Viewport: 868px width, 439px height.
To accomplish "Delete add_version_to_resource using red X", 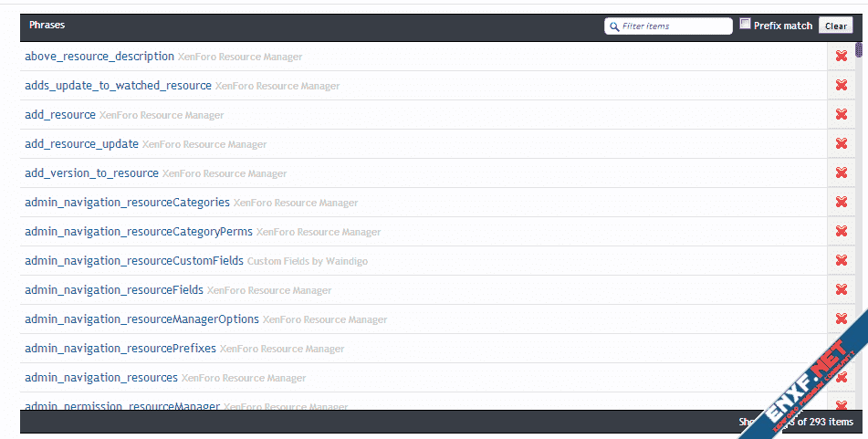I will [x=841, y=173].
